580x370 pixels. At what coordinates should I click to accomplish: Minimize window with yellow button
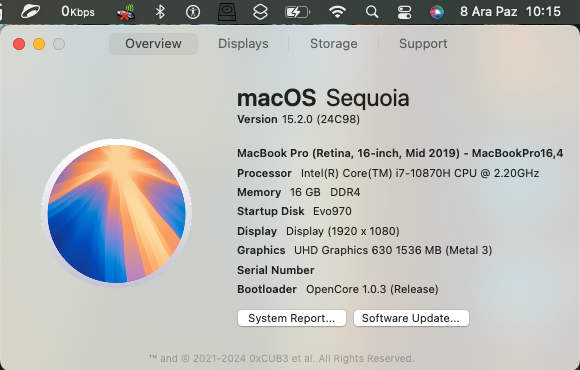(39, 44)
